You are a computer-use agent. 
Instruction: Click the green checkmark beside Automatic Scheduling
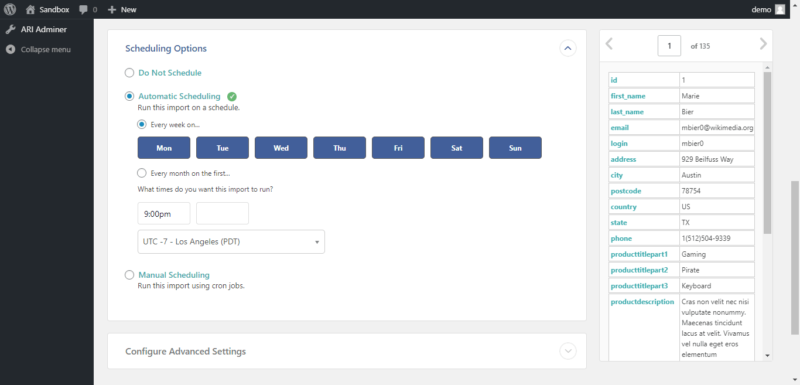[232, 96]
